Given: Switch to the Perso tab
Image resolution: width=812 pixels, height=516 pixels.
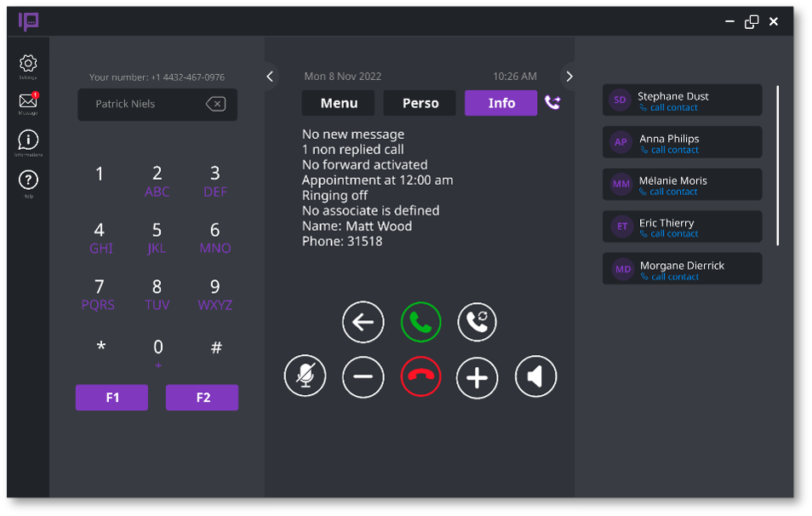Looking at the screenshot, I should [420, 103].
